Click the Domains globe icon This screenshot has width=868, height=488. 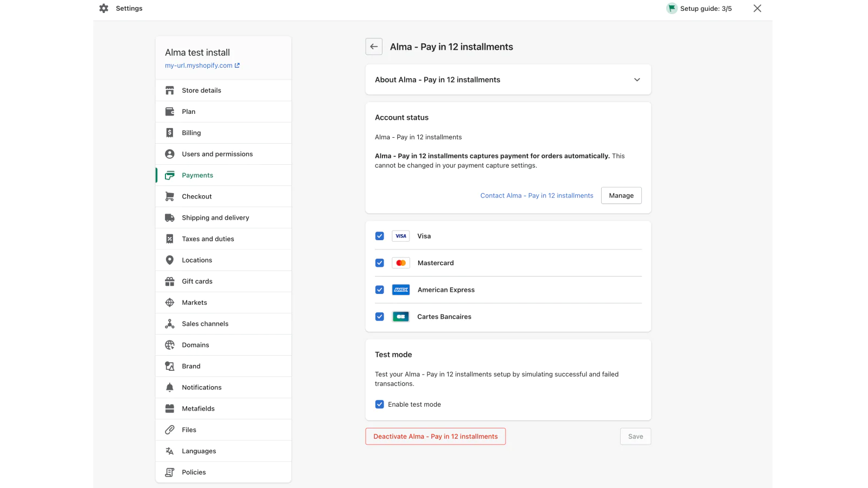coord(170,345)
